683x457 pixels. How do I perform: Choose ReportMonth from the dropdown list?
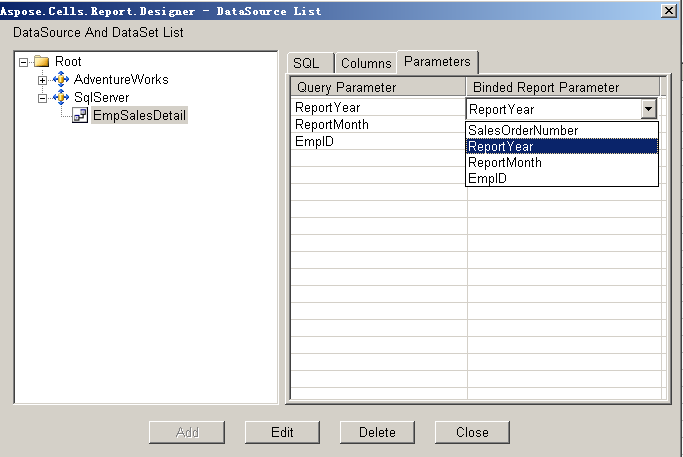pyautogui.click(x=562, y=162)
